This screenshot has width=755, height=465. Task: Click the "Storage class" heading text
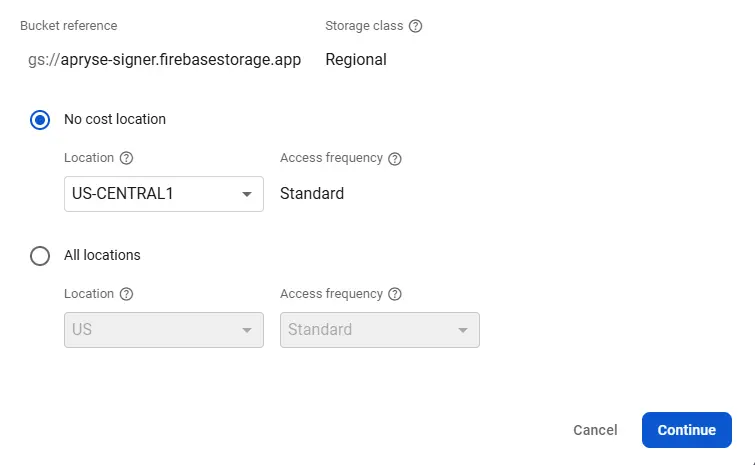pyautogui.click(x=364, y=26)
